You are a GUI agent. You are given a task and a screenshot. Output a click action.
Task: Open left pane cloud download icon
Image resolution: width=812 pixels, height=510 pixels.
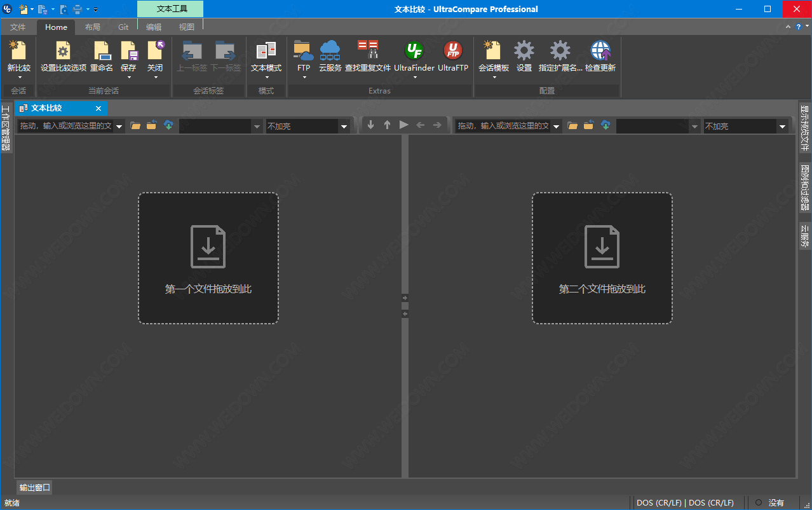click(168, 125)
